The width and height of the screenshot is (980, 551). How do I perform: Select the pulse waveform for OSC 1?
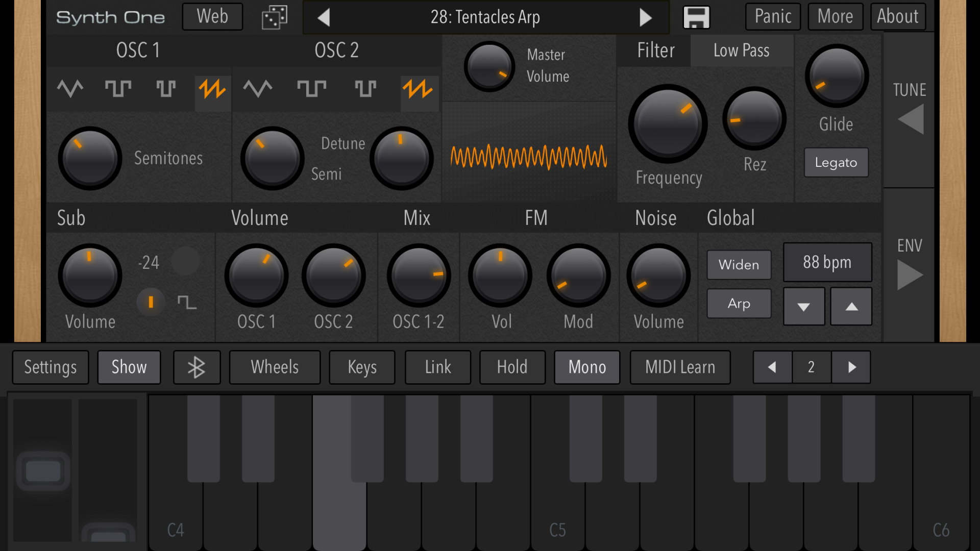[166, 89]
